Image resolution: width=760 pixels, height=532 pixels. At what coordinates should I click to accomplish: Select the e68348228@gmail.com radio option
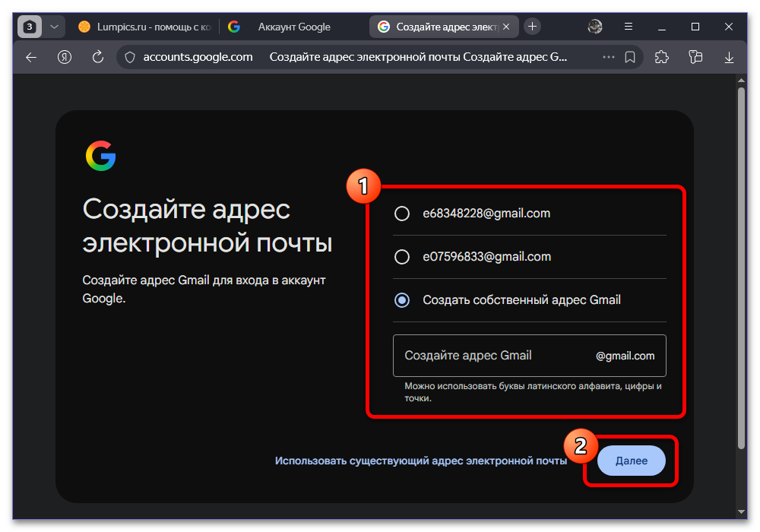click(x=402, y=214)
